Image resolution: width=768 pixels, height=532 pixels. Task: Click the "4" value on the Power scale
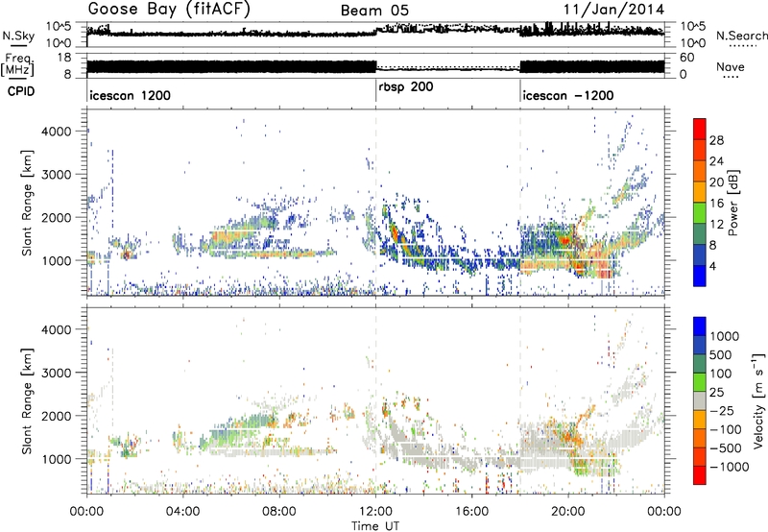[712, 267]
